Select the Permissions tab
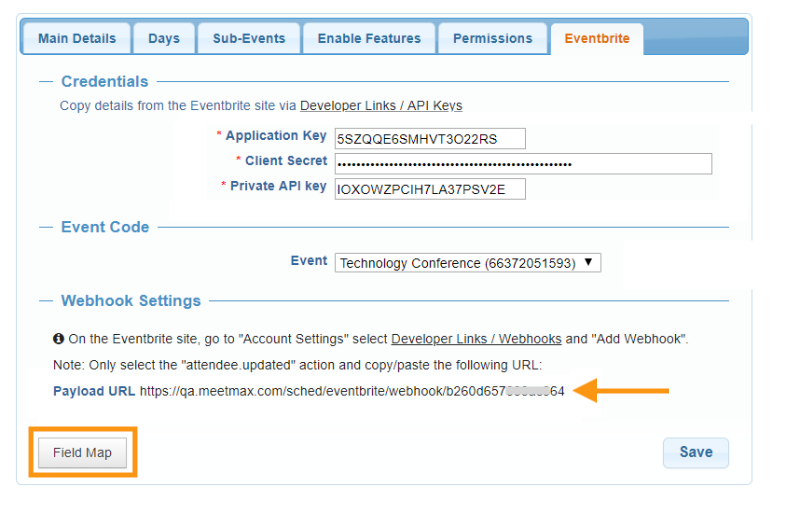This screenshot has height=515, width=800. [x=493, y=39]
